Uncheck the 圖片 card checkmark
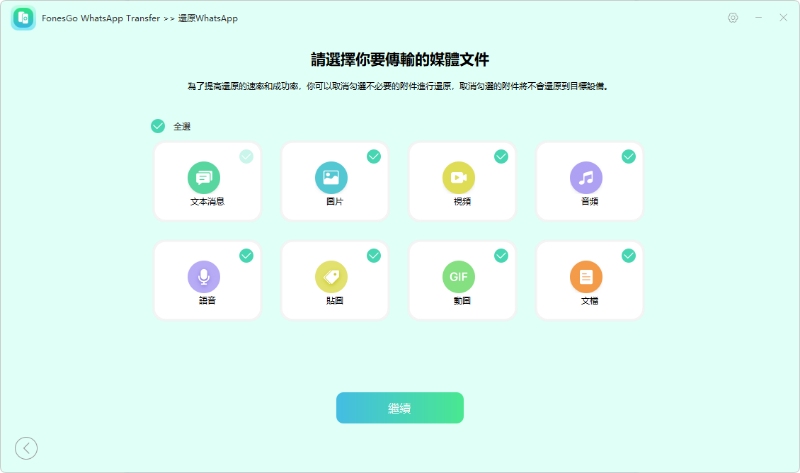Image resolution: width=800 pixels, height=473 pixels. pyautogui.click(x=374, y=157)
